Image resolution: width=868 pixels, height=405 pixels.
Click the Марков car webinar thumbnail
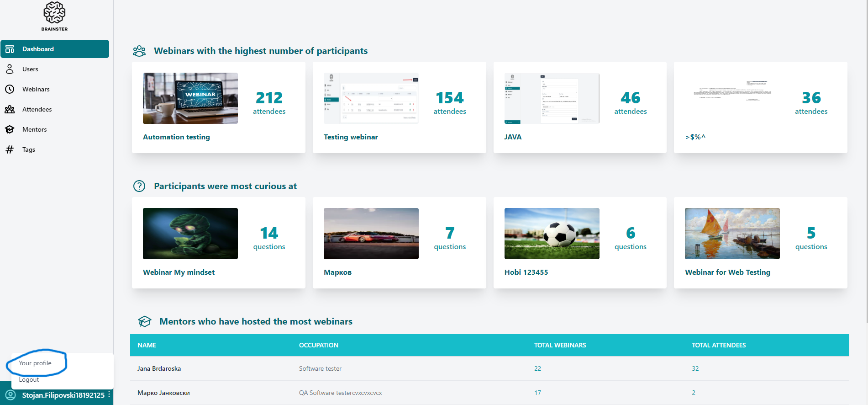(x=371, y=234)
